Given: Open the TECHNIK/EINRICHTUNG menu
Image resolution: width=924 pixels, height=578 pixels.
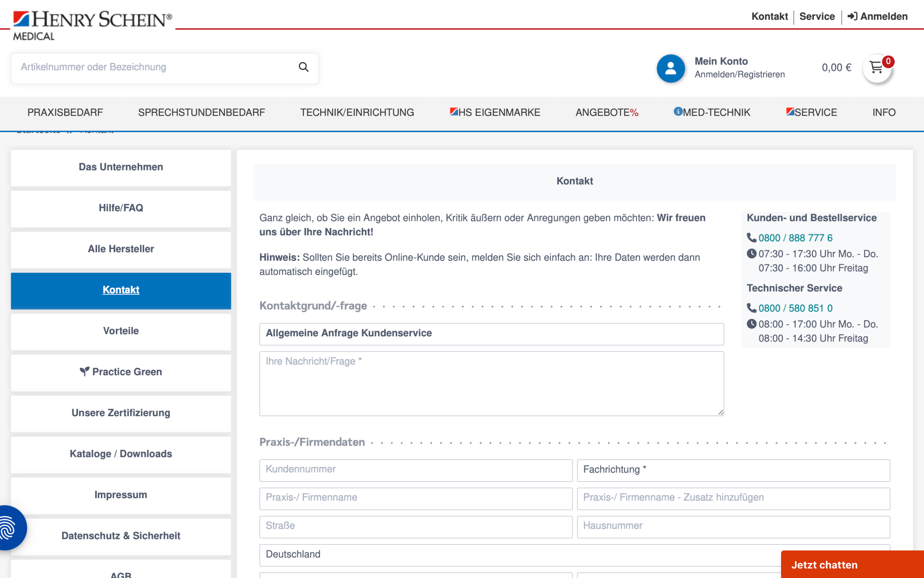Looking at the screenshot, I should tap(357, 112).
